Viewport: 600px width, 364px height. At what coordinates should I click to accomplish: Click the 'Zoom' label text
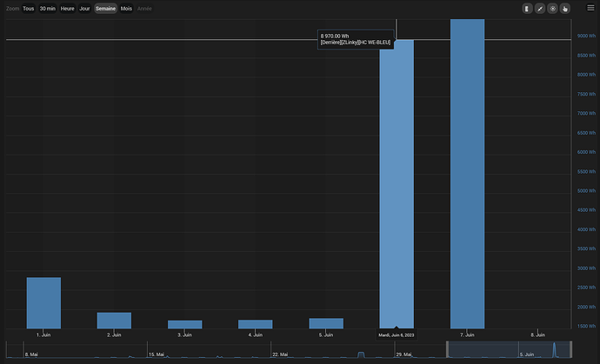tap(12, 9)
